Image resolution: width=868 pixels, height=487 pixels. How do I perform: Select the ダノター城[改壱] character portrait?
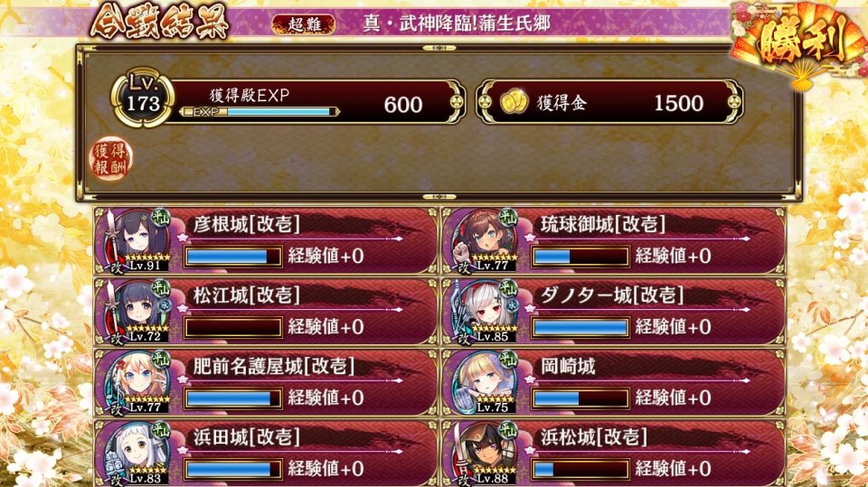[483, 311]
